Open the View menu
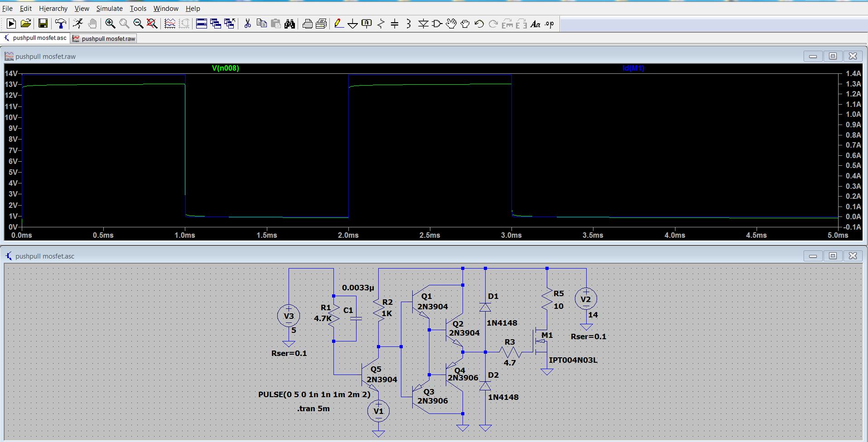 tap(82, 8)
